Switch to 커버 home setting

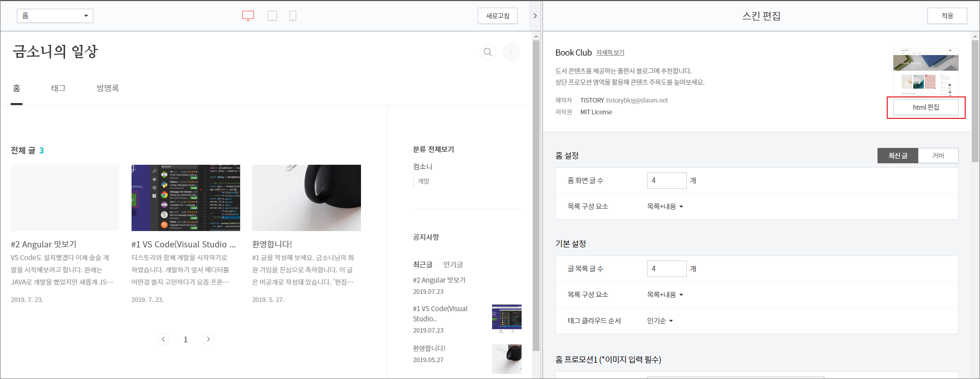pyautogui.click(x=938, y=156)
